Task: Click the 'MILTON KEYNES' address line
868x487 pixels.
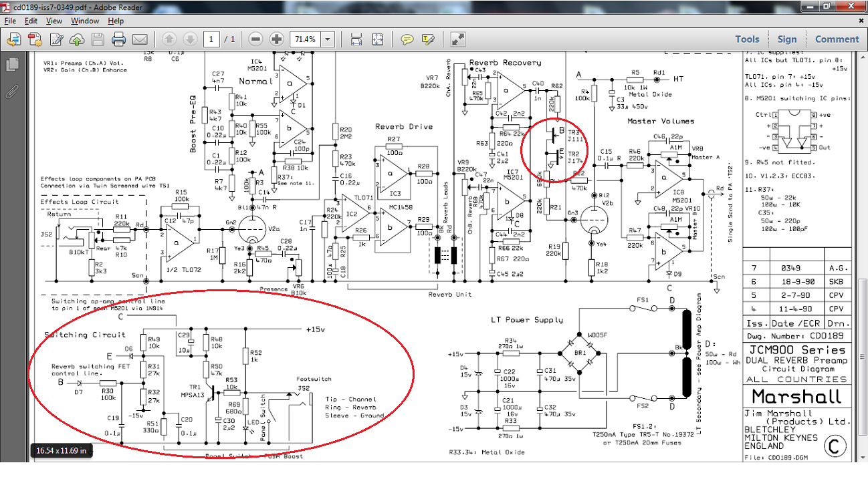Action: coord(781,438)
